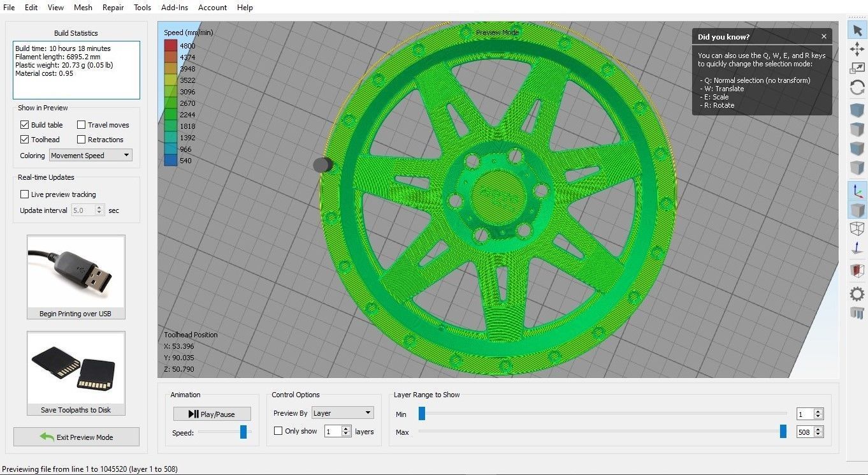This screenshot has width=868, height=475.
Task: Open the Repair menu
Action: click(113, 8)
